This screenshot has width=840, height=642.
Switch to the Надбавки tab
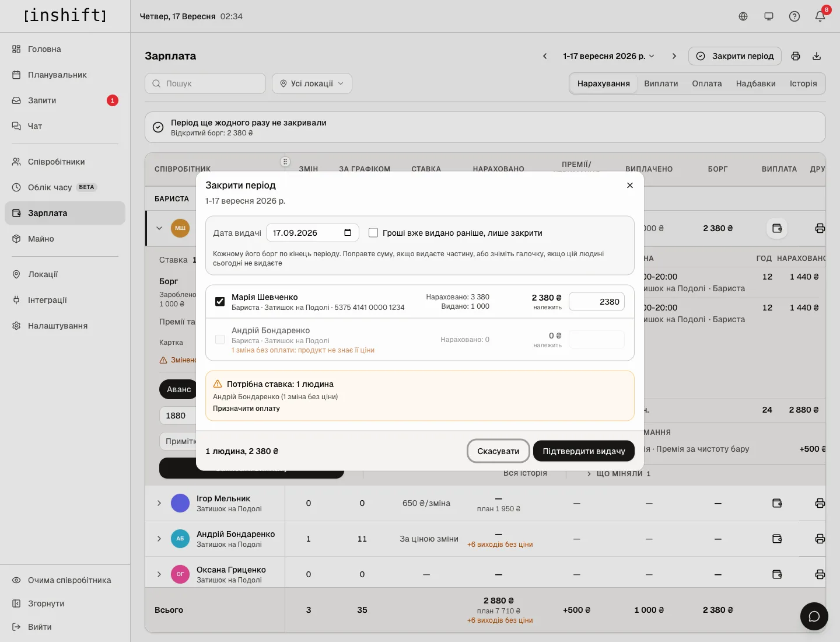point(756,83)
